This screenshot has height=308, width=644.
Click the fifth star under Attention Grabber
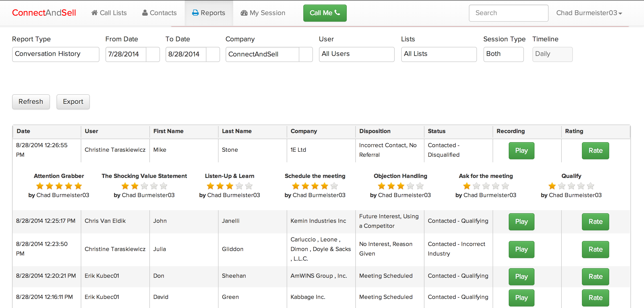click(78, 186)
